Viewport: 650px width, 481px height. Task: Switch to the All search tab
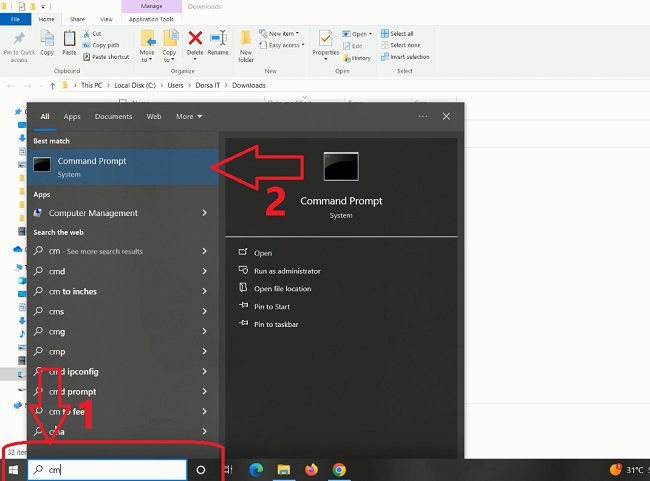click(x=45, y=117)
